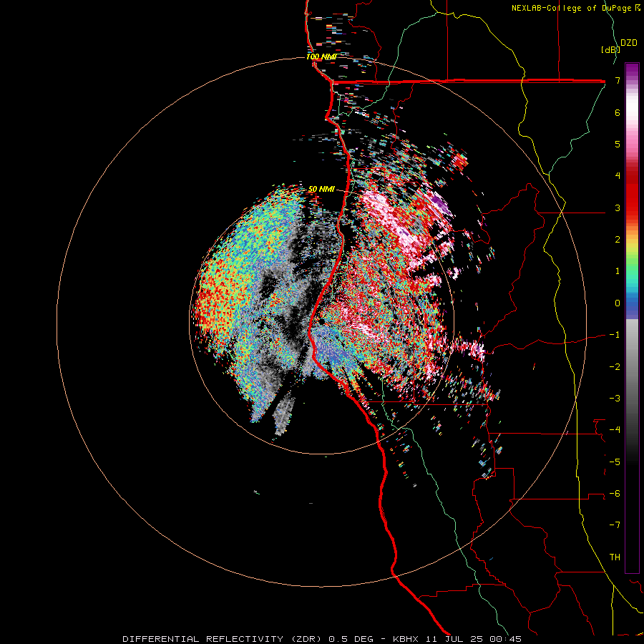Click the 2 value on color scale
The image size is (644, 644).
click(618, 240)
